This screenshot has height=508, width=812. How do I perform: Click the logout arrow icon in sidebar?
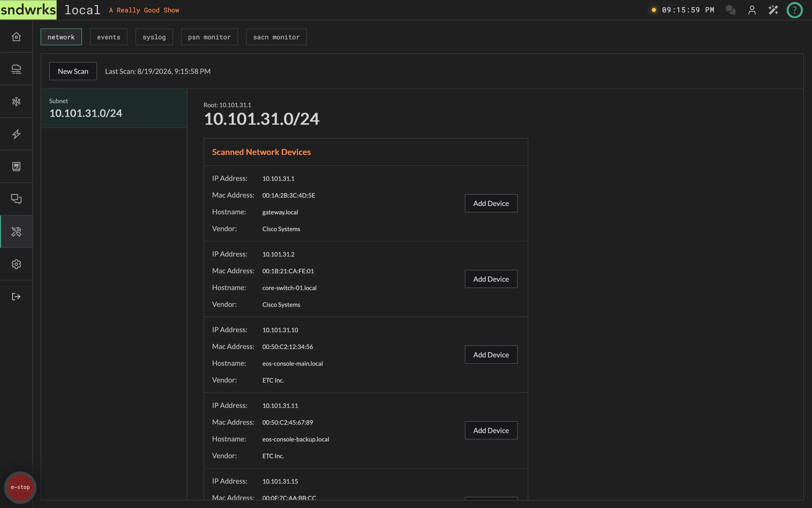coord(16,297)
